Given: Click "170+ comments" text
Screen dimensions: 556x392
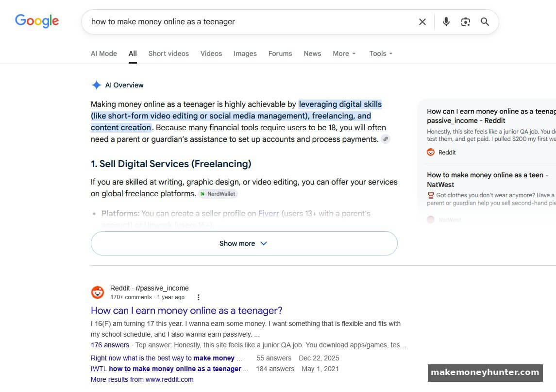Looking at the screenshot, I should [x=131, y=297].
